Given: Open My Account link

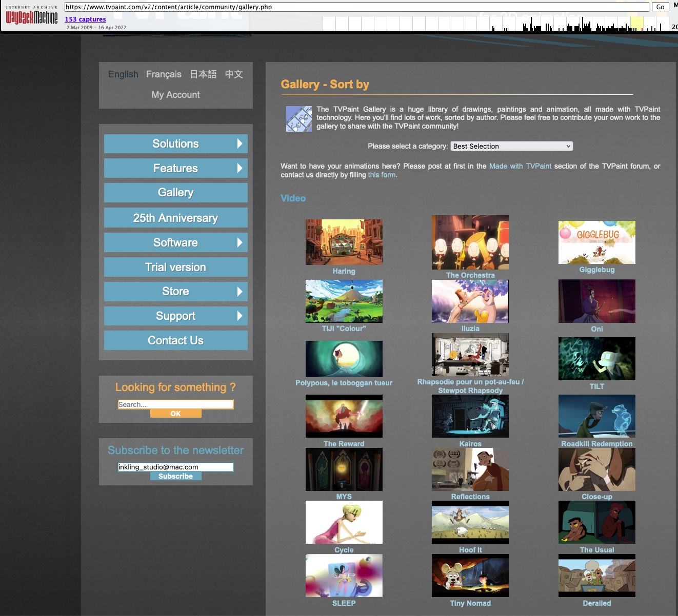Looking at the screenshot, I should 175,95.
